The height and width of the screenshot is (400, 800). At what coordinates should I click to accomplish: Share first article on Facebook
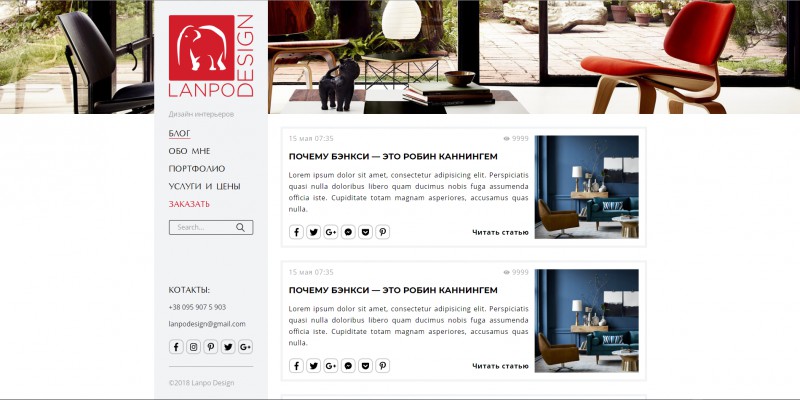[296, 232]
